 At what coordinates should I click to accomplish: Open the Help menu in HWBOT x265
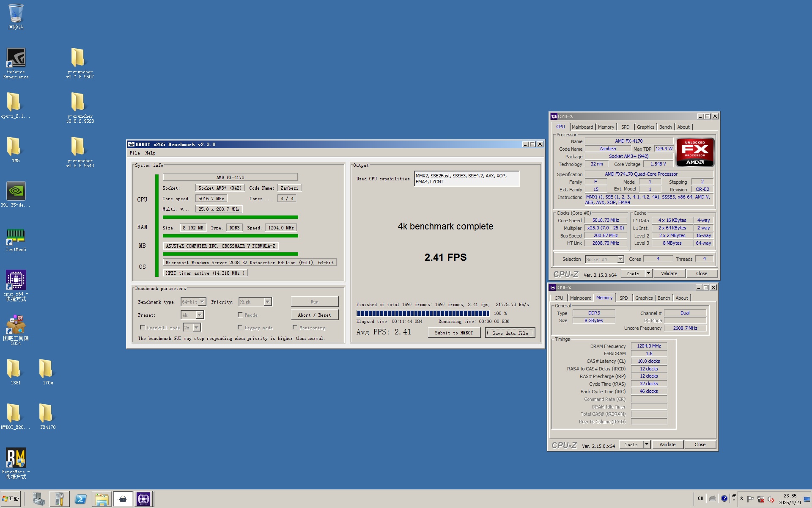[x=150, y=153]
